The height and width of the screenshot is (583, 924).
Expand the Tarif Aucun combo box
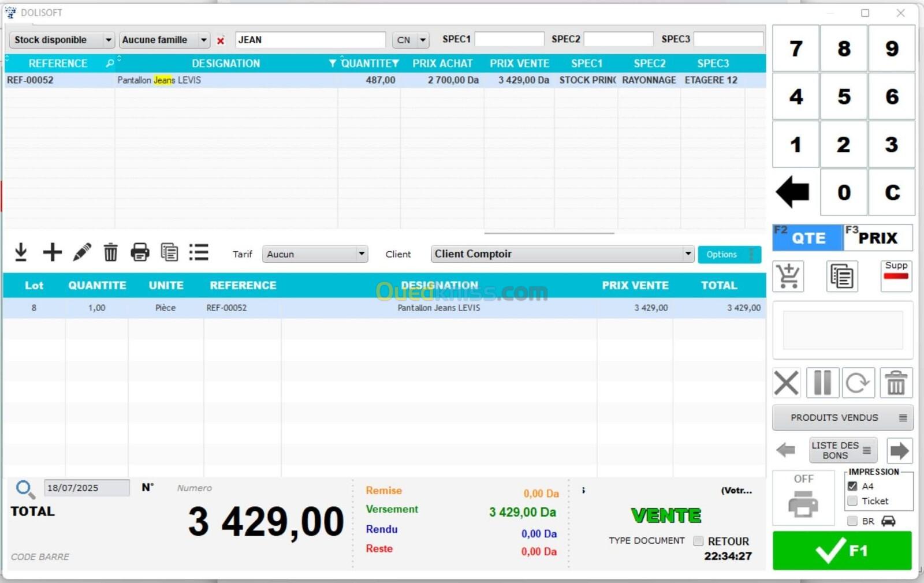point(315,254)
